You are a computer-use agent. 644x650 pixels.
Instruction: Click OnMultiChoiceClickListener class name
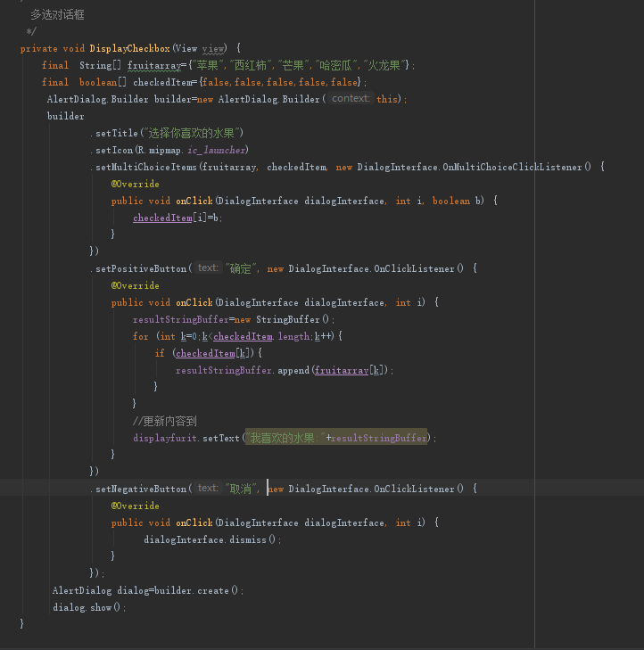click(x=512, y=167)
